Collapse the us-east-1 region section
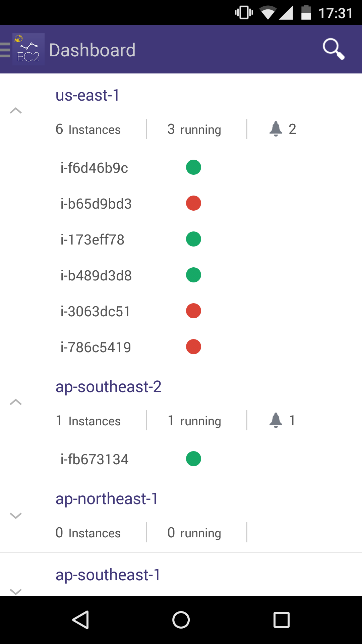 click(16, 111)
